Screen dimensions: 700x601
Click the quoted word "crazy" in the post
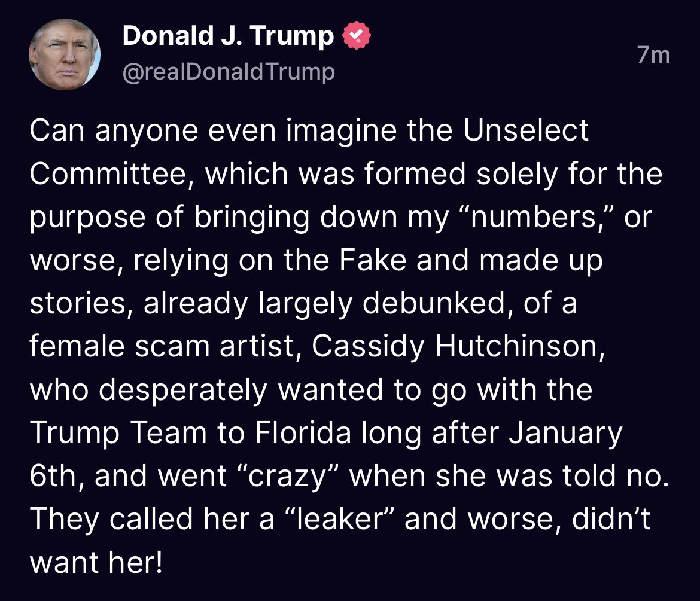(288, 476)
